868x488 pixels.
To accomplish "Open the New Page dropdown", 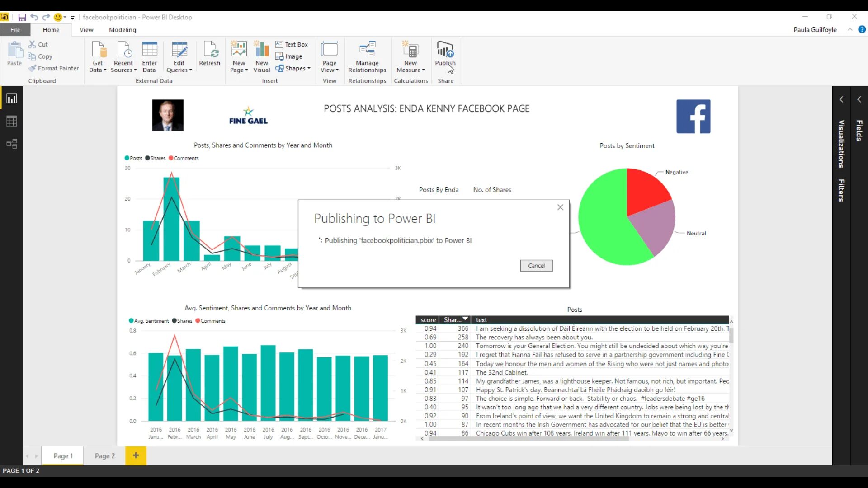I will tap(239, 56).
